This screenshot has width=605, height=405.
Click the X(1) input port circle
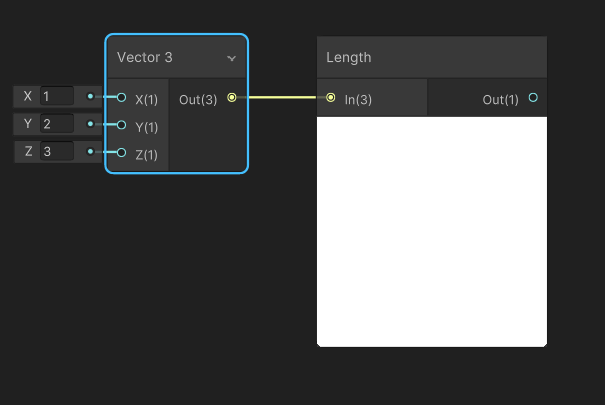[x=121, y=97]
